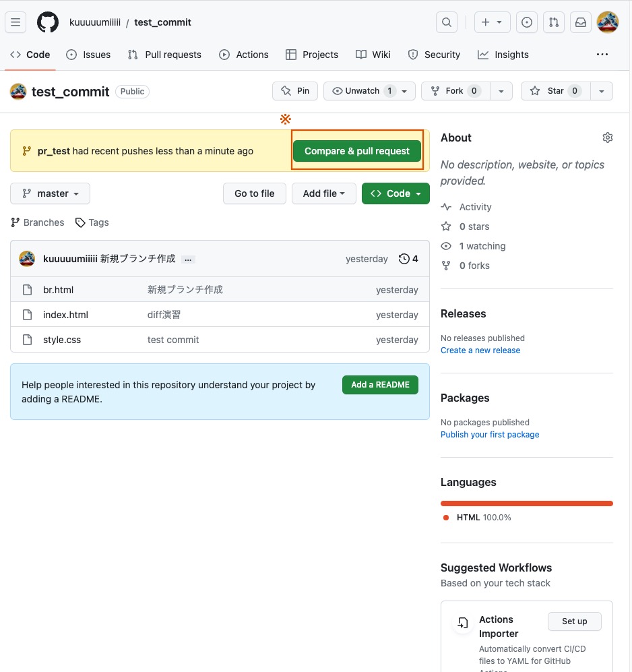Click Compare & pull request button
Viewport: 632px width, 672px height.
coord(357,151)
